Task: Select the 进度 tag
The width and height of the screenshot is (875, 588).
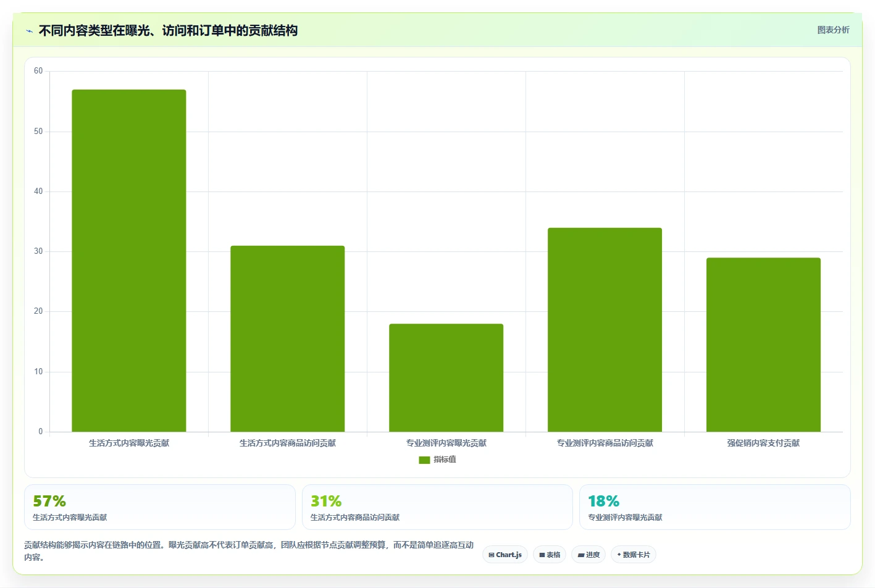Action: (588, 555)
